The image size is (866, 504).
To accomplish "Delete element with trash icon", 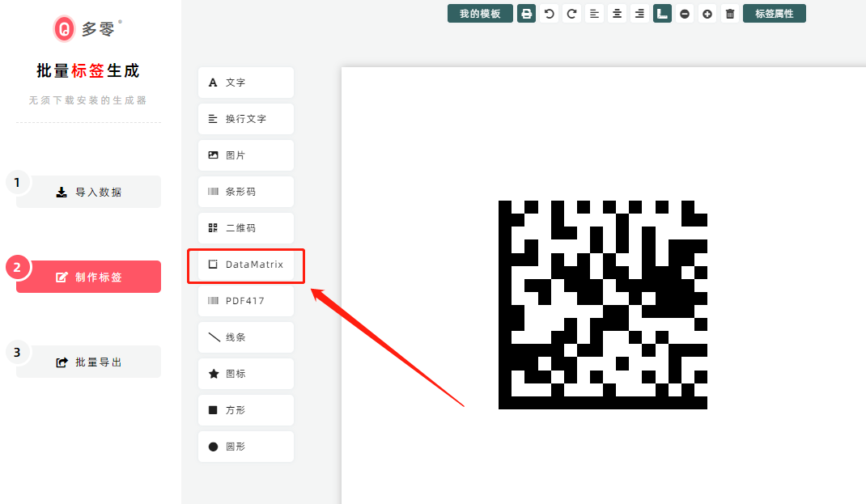I will (x=730, y=14).
